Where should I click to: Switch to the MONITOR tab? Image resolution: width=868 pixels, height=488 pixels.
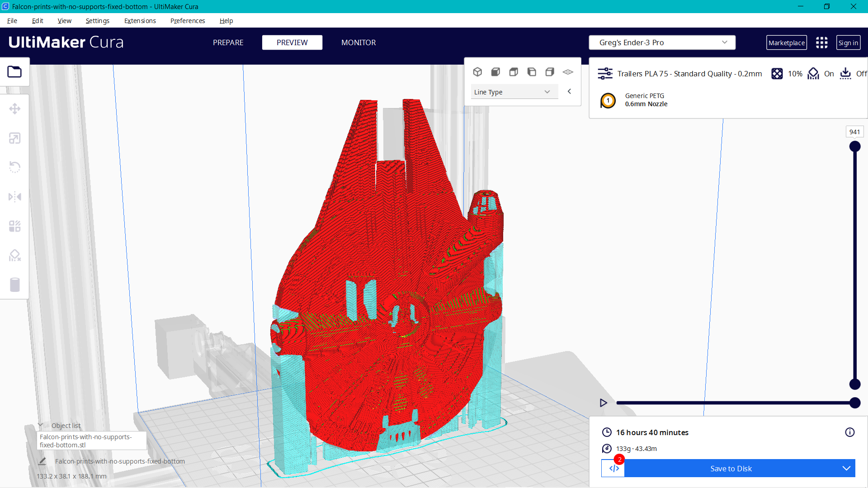359,42
